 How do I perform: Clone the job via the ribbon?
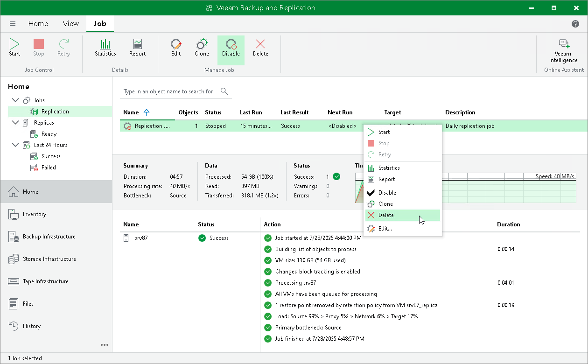click(202, 48)
